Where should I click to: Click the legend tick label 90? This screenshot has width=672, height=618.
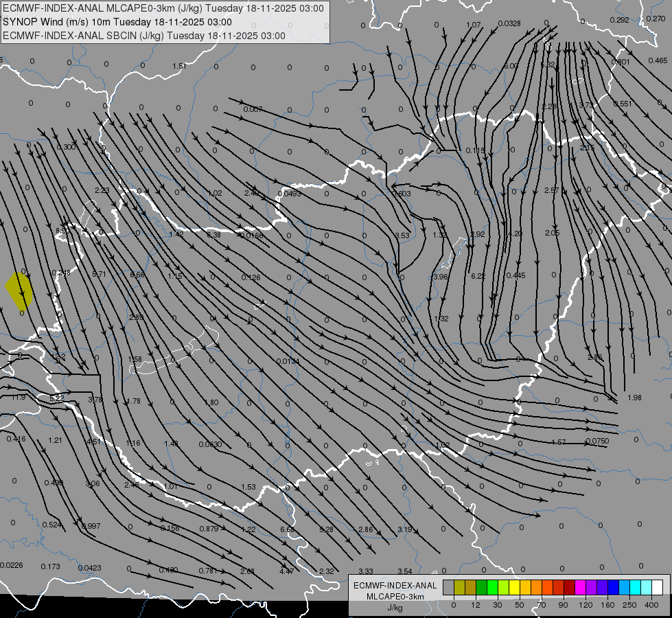[563, 605]
